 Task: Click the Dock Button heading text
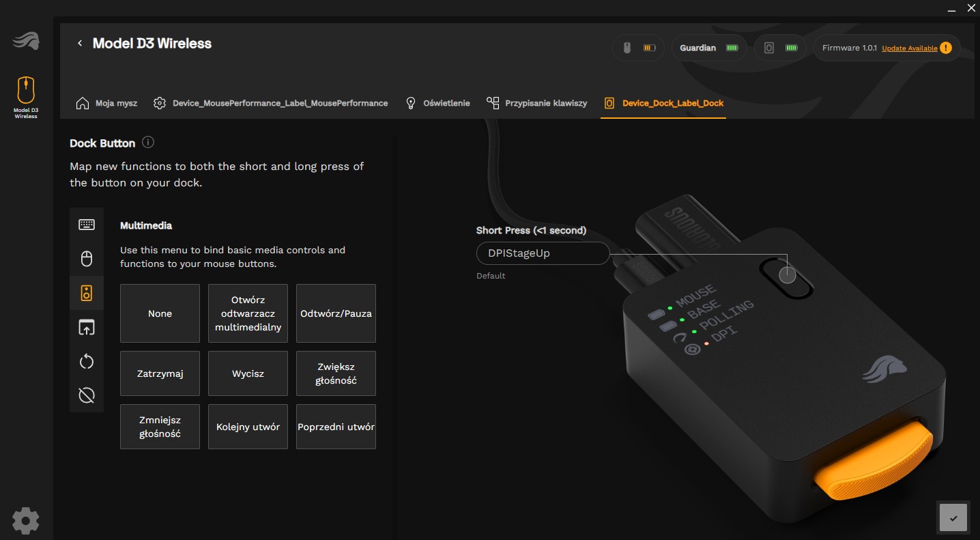[102, 143]
